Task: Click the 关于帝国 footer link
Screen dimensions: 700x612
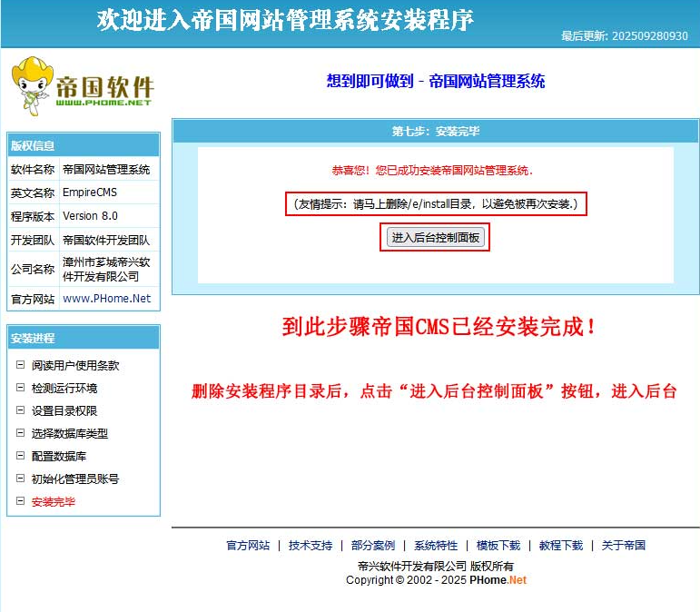Action: tap(624, 546)
